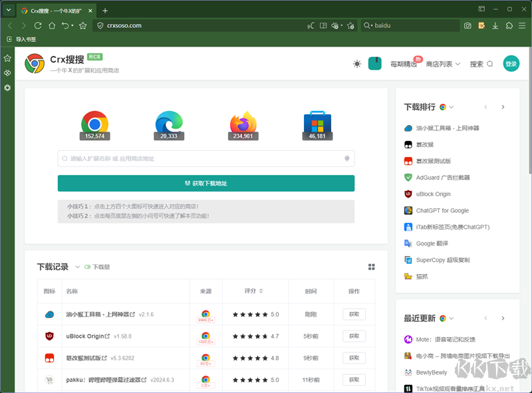532x393 pixels.
Task: Toggle reader mode book icon in address bar
Action: pyautogui.click(x=323, y=25)
